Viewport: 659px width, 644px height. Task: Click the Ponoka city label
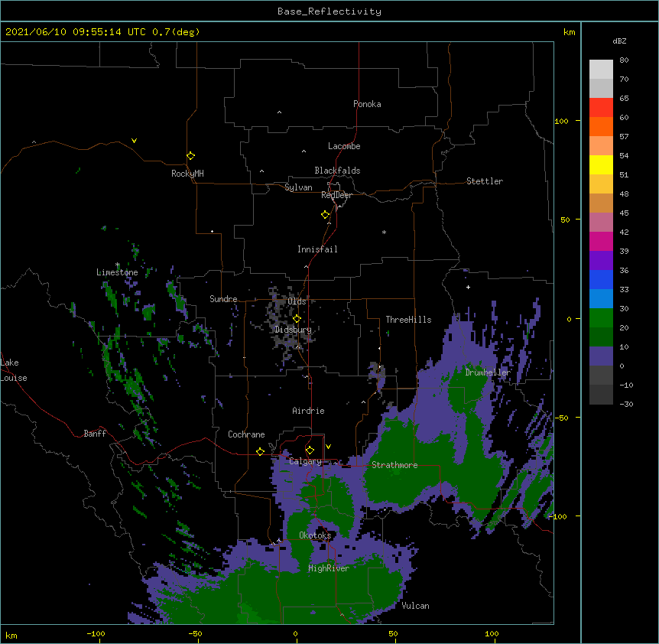367,104
